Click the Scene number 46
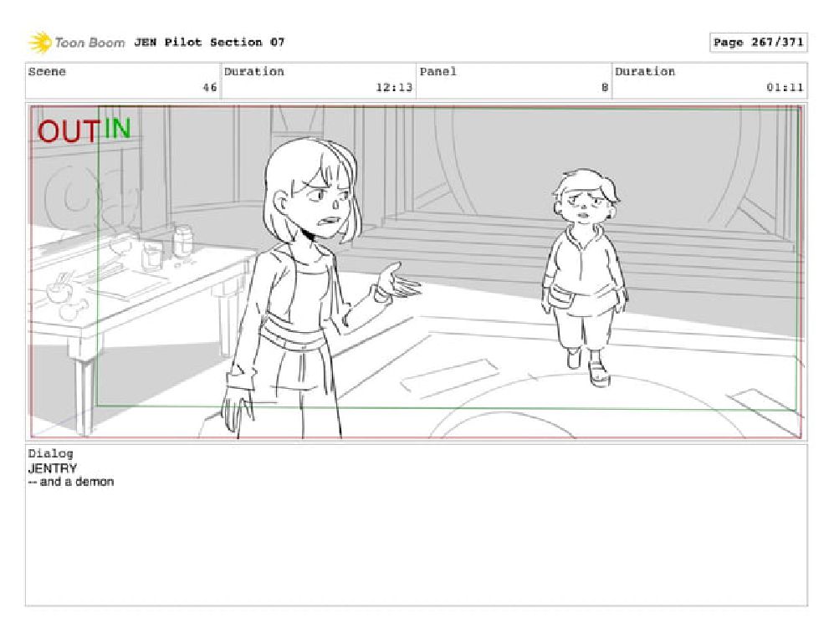 pos(210,87)
